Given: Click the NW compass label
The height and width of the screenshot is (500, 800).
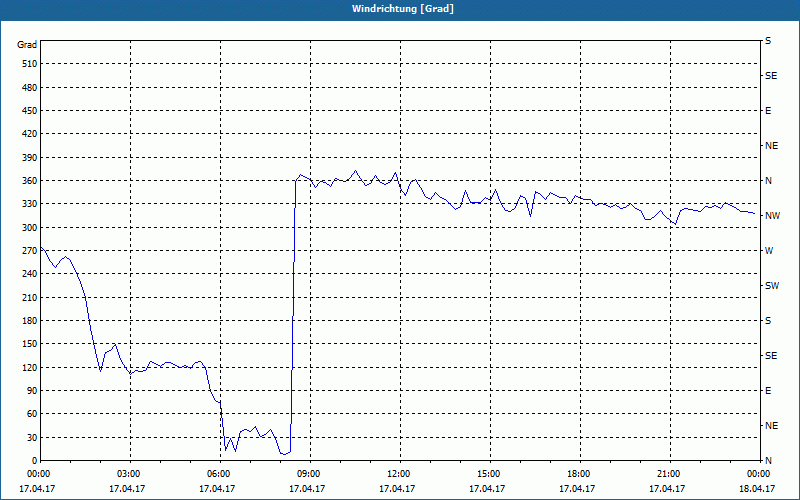Looking at the screenshot, I should coord(772,216).
